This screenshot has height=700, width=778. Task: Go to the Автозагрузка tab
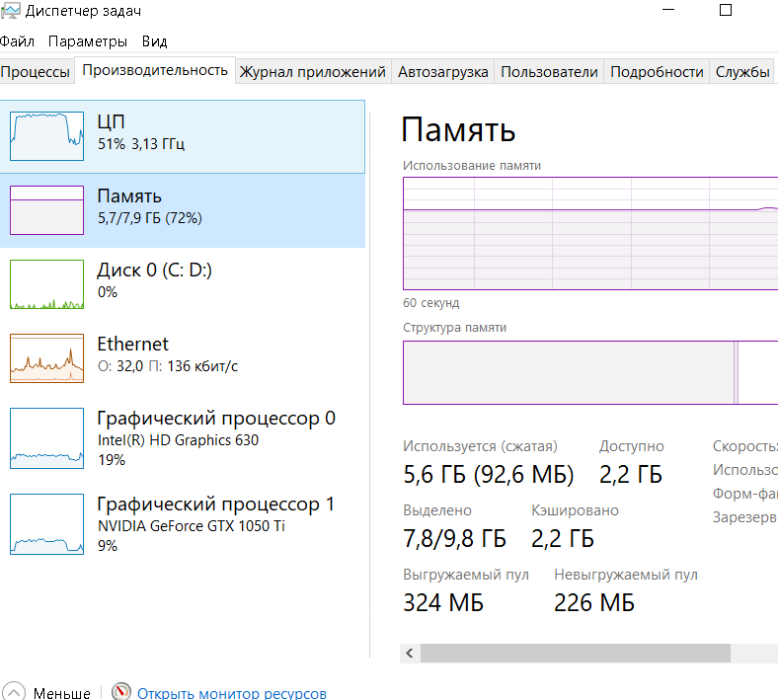(443, 72)
